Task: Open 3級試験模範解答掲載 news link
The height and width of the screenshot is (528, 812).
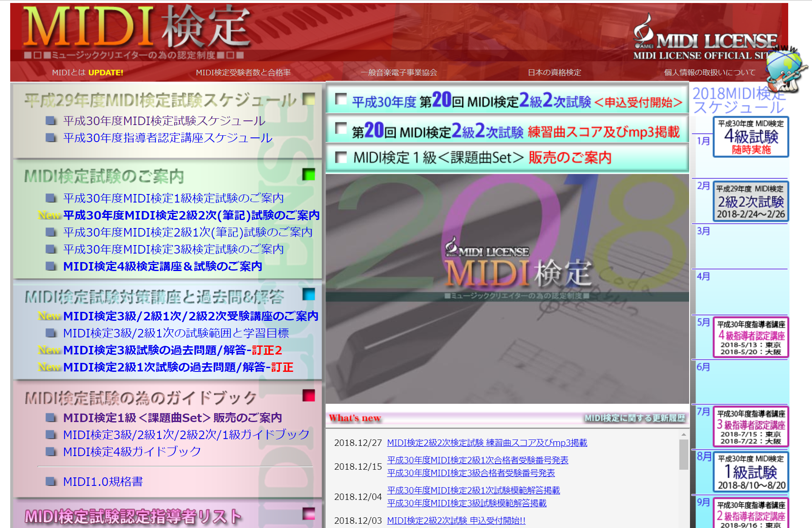Action: click(467, 503)
